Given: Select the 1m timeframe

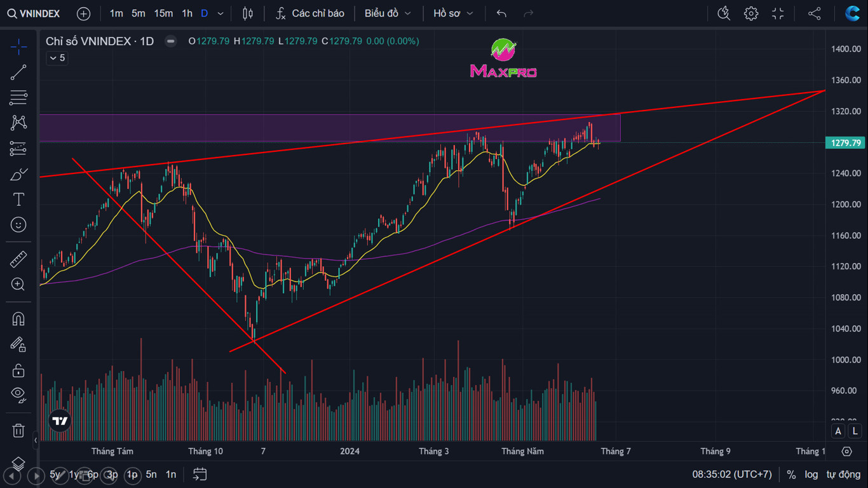Looking at the screenshot, I should pos(116,13).
